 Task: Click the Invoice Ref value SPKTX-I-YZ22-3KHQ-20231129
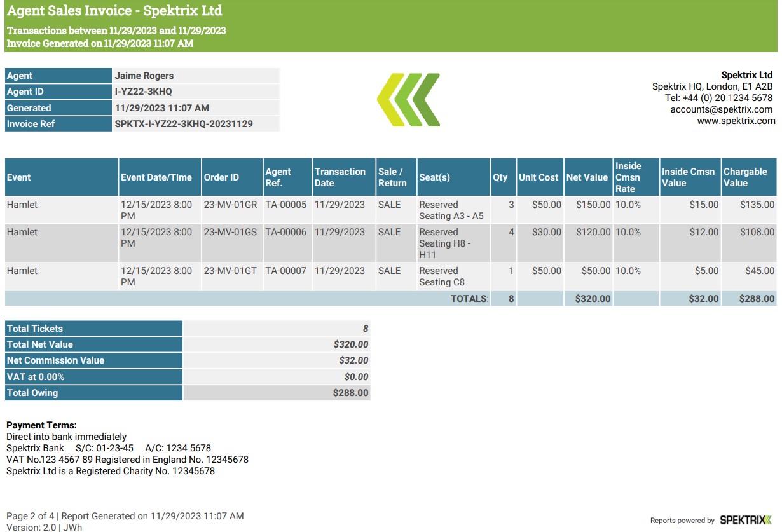pyautogui.click(x=184, y=124)
